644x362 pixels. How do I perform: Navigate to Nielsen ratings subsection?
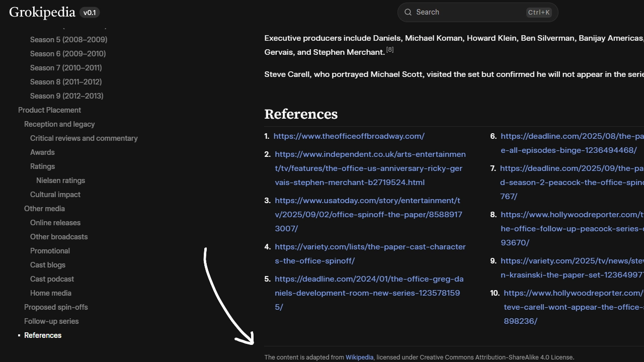(60, 180)
